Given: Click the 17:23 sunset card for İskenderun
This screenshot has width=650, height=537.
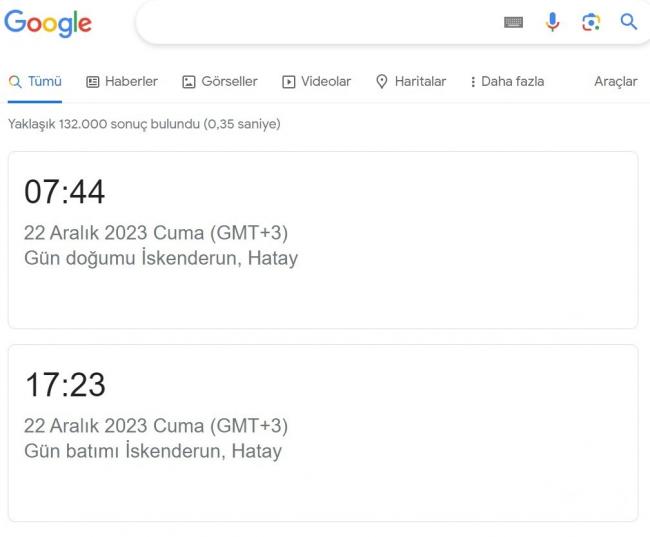Looking at the screenshot, I should (x=323, y=433).
